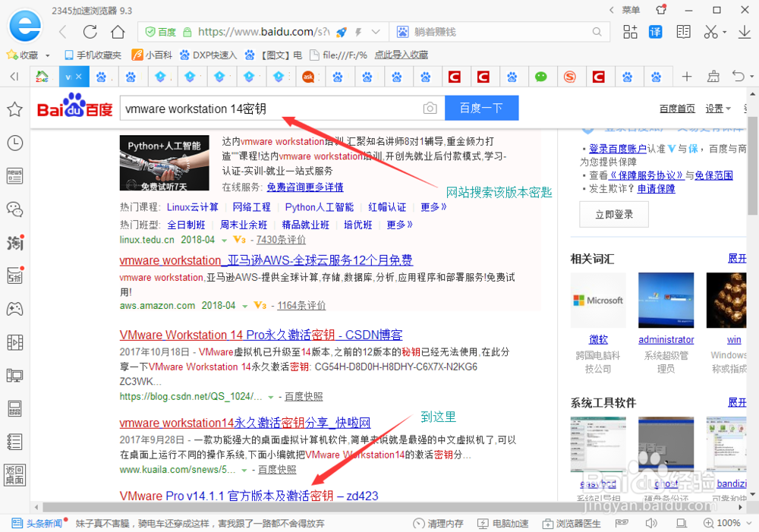Open 小百科 bookmark
The height and width of the screenshot is (532, 759).
(152, 55)
